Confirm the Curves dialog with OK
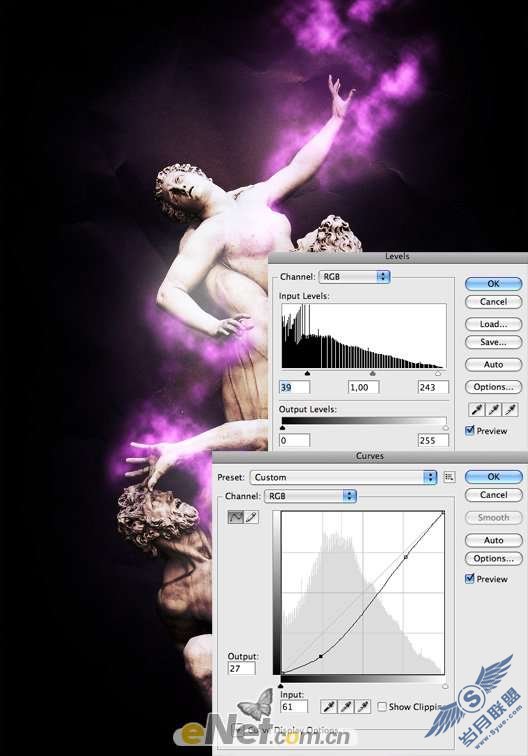 point(493,476)
